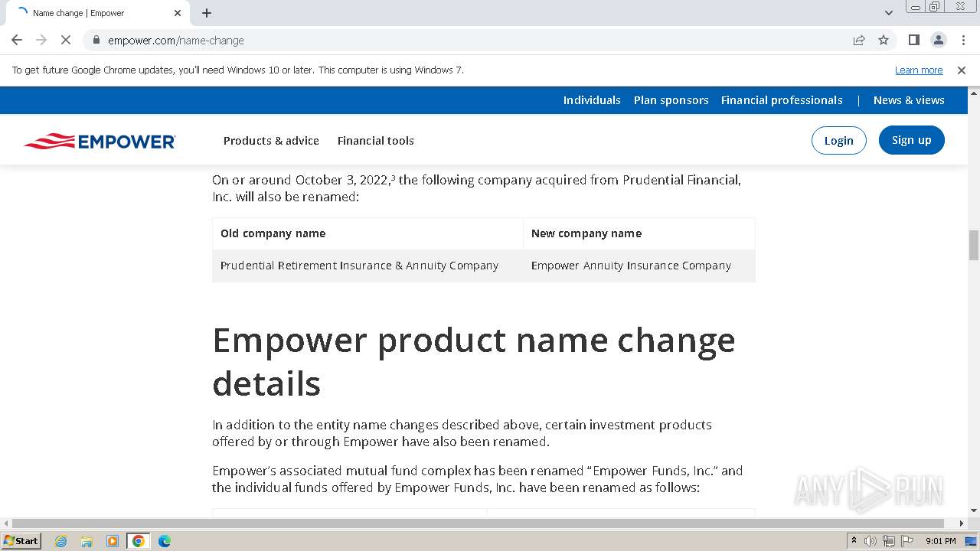The height and width of the screenshot is (551, 980).
Task: Close the Name change tab
Action: click(x=178, y=13)
